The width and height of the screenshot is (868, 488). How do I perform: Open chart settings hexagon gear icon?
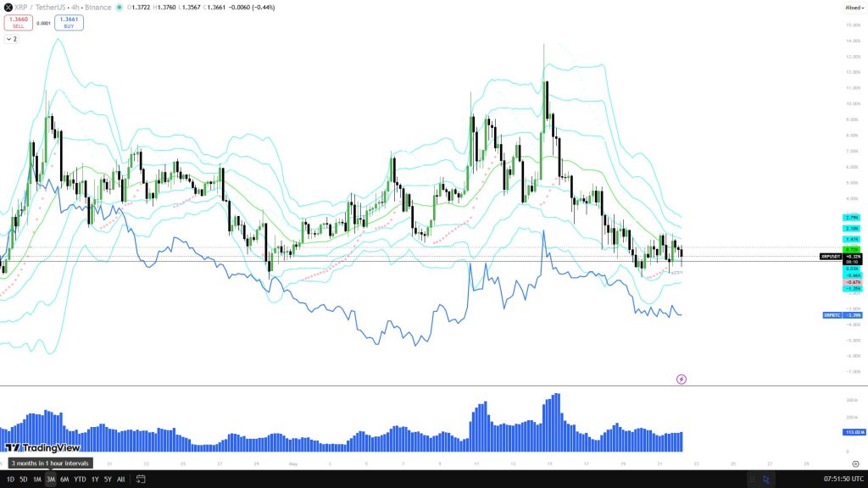tap(856, 464)
